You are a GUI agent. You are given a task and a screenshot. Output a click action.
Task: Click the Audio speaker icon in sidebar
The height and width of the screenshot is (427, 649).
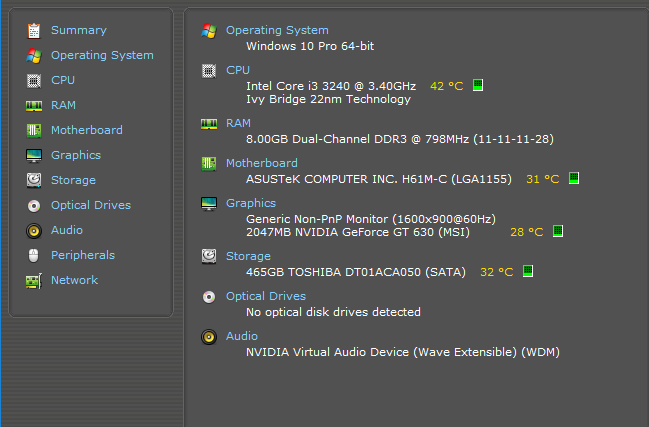(34, 230)
